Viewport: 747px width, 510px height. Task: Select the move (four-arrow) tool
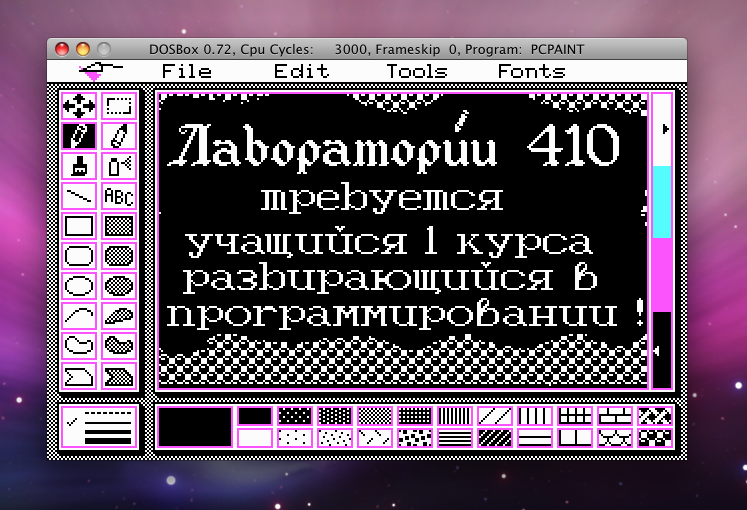coord(79,105)
